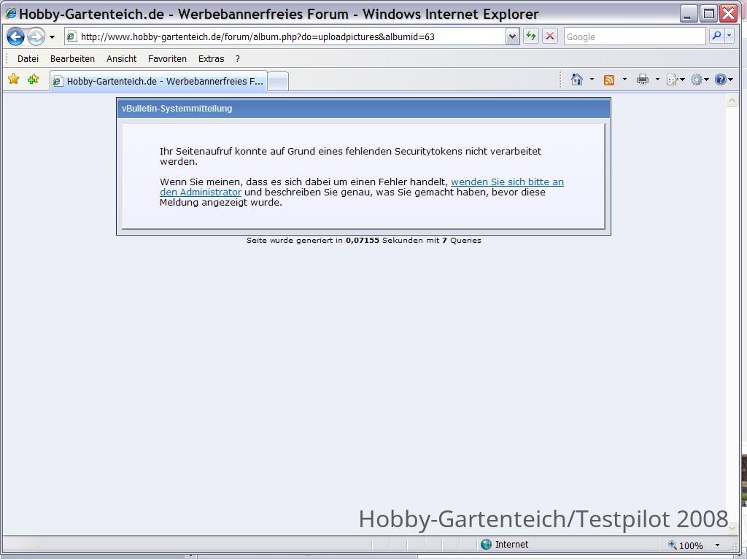This screenshot has width=747, height=560.
Task: Open the Datei menu
Action: [x=28, y=58]
